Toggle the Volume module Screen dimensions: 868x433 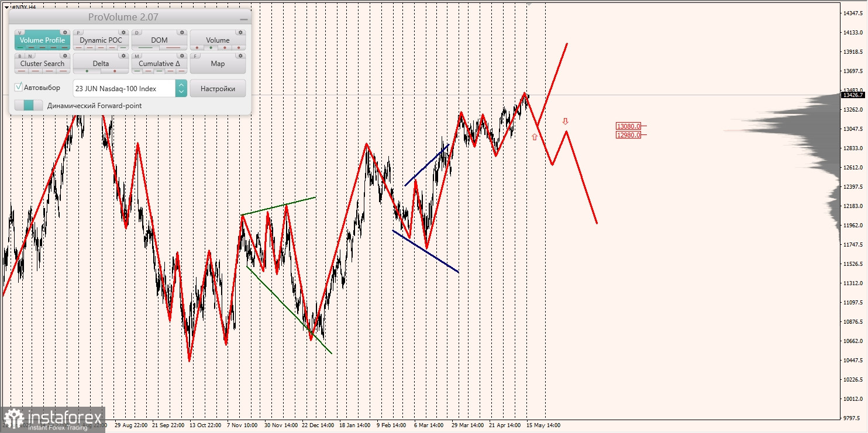218,40
